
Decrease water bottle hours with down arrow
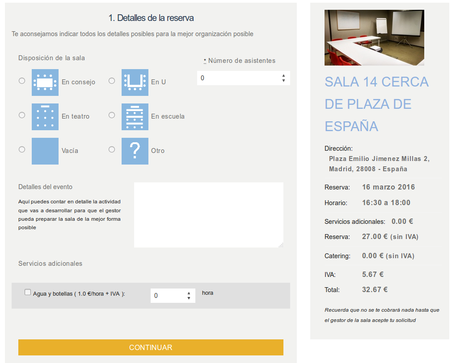(x=189, y=298)
